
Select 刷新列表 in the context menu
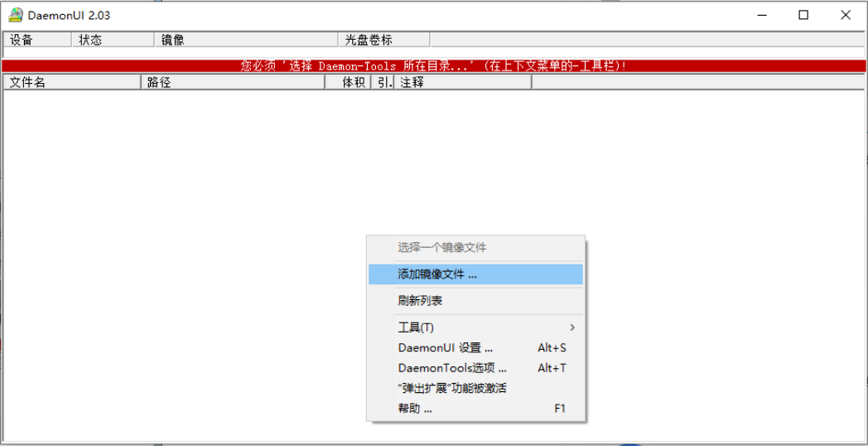(475, 301)
